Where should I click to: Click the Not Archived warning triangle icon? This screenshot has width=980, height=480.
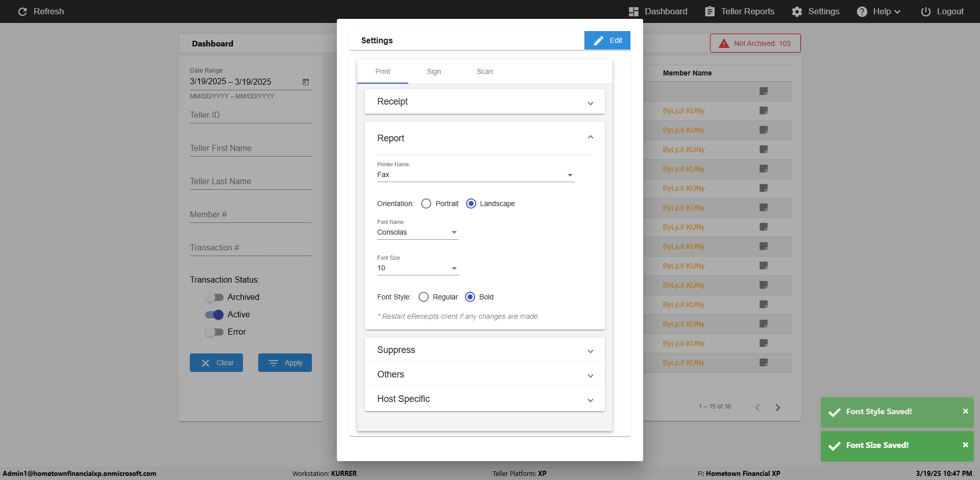pyautogui.click(x=724, y=43)
